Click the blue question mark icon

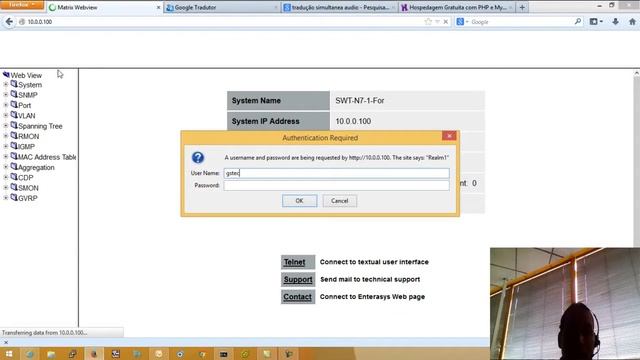click(198, 158)
